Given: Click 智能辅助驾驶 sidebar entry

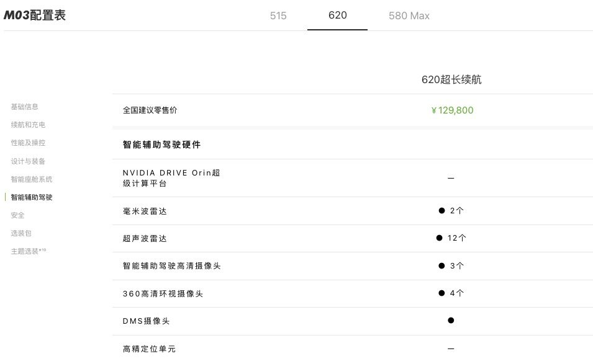Looking at the screenshot, I should pyautogui.click(x=32, y=197).
